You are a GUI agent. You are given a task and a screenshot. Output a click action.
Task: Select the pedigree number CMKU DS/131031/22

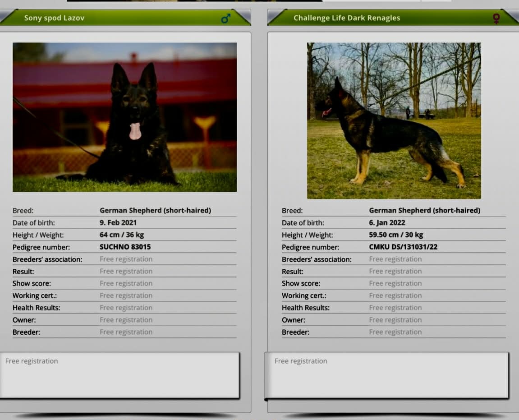pyautogui.click(x=403, y=247)
